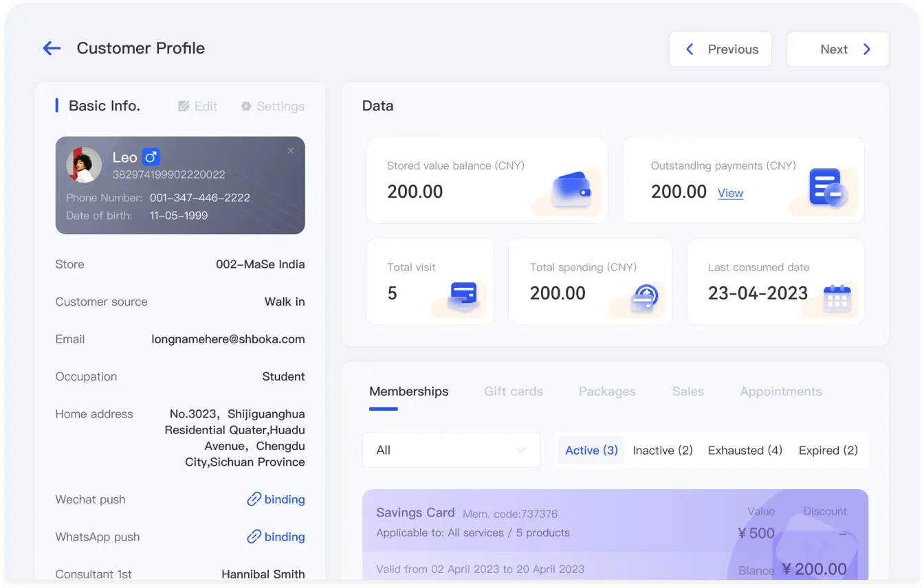Click the back arrow beside Customer Profile

[52, 48]
